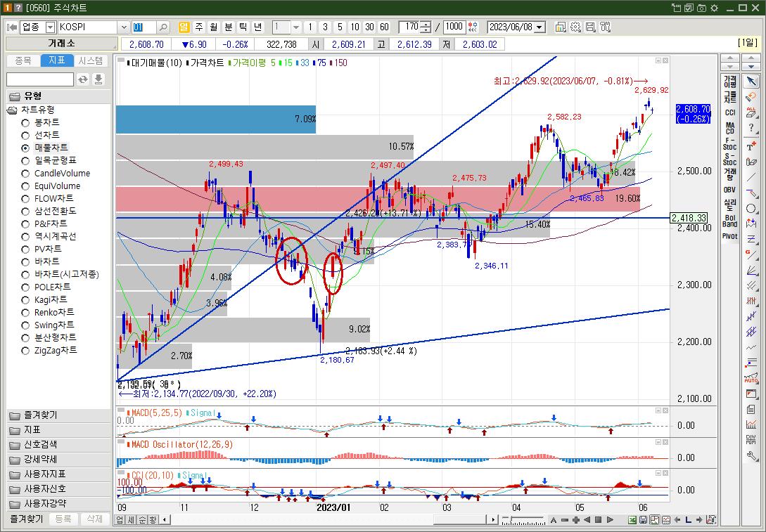766x532 pixels.
Task: Open the period number dropdown
Action: pos(296,27)
